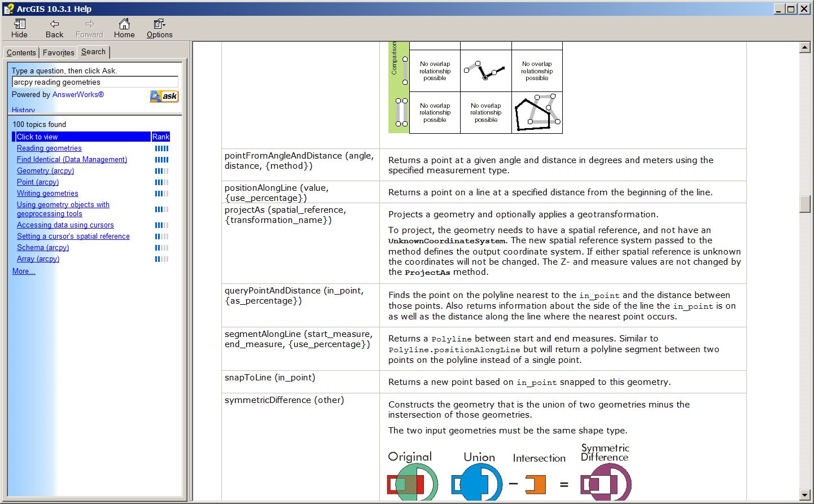The height and width of the screenshot is (504, 814).
Task: Switch to the Favorites tab
Action: point(59,52)
